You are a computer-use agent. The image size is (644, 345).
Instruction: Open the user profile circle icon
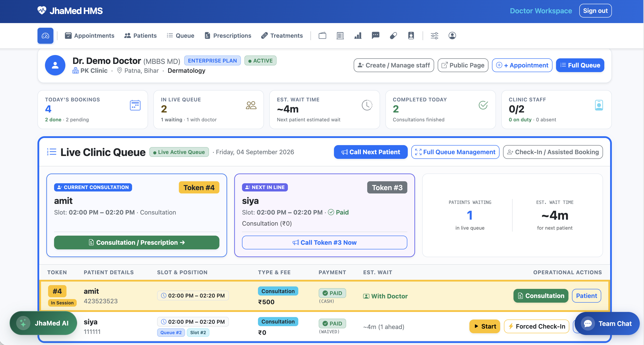click(452, 35)
